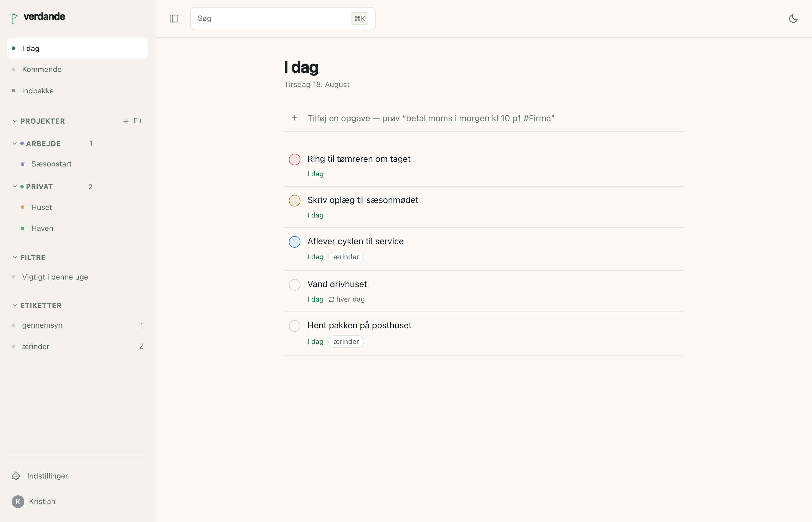Image resolution: width=812 pixels, height=522 pixels.
Task: Click ærinder tag on Hent pakken task
Action: pyautogui.click(x=346, y=342)
